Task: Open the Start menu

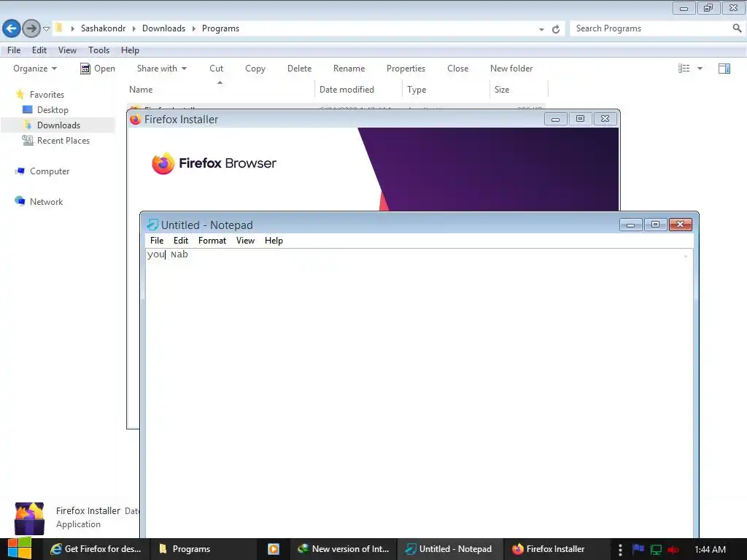Action: coord(19,548)
